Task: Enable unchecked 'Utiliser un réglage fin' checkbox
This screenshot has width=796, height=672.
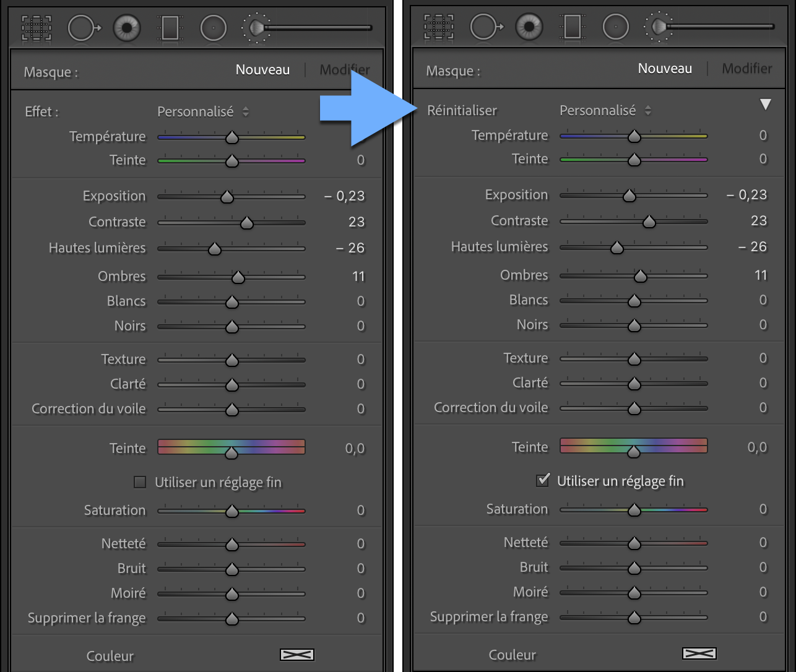Action: pyautogui.click(x=141, y=482)
